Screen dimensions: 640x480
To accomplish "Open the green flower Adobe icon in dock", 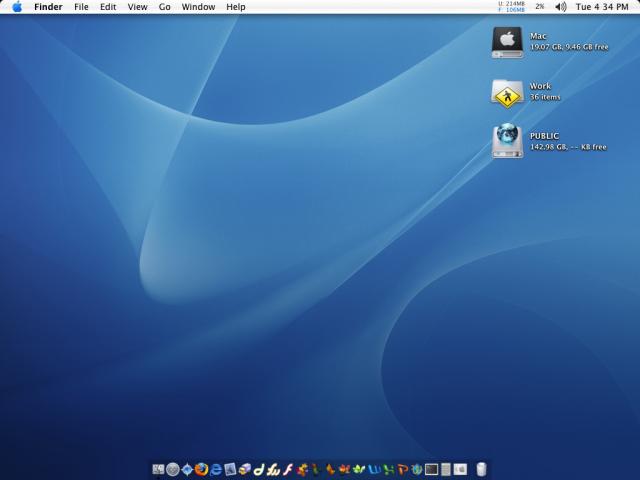I will coord(359,469).
